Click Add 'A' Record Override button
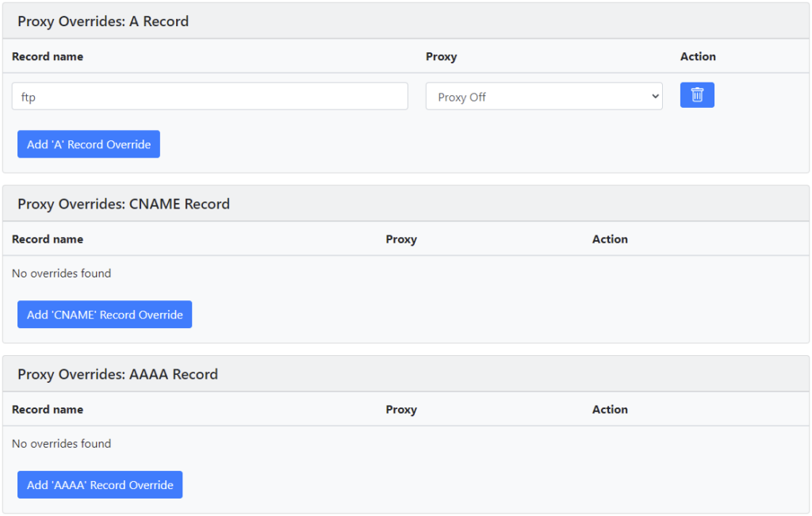 point(89,144)
